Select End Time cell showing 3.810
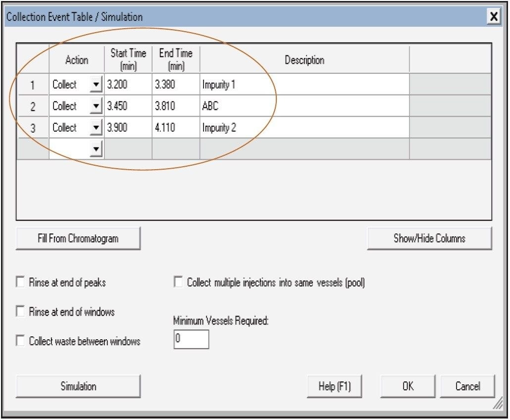Image resolution: width=510 pixels, height=420 pixels. click(x=176, y=106)
